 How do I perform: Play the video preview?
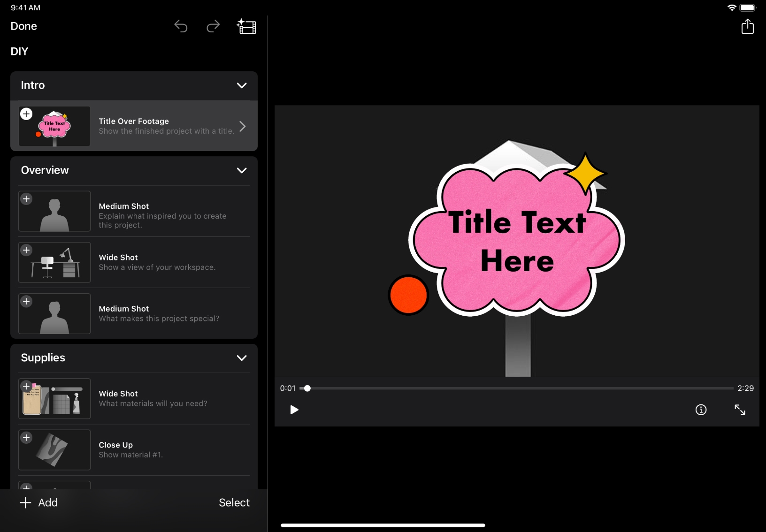294,410
